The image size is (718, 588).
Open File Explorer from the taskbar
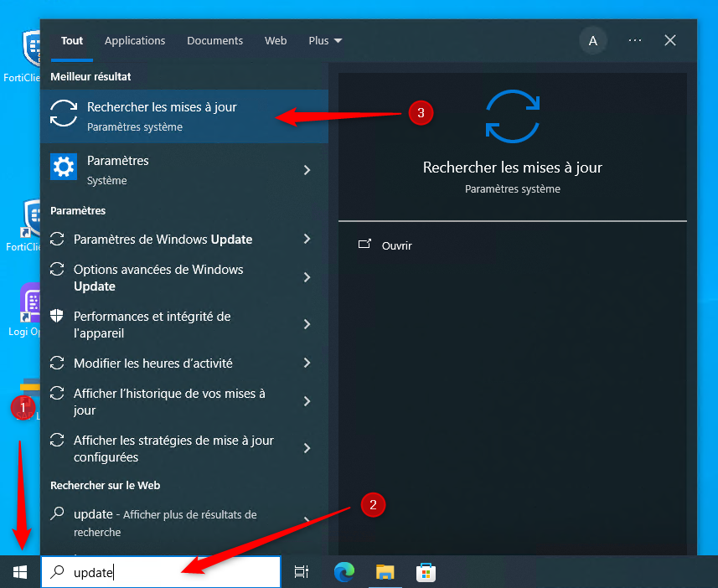pyautogui.click(x=385, y=572)
